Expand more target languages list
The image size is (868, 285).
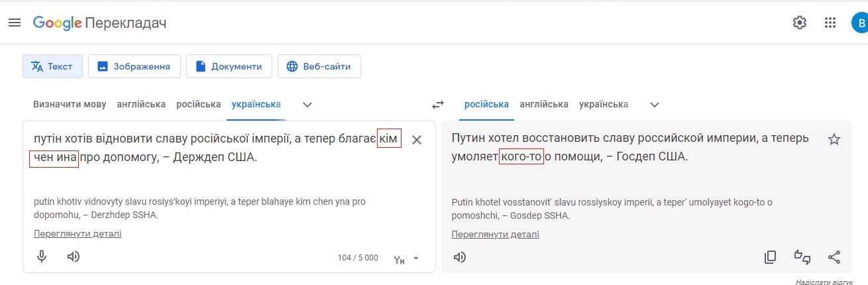pyautogui.click(x=655, y=105)
